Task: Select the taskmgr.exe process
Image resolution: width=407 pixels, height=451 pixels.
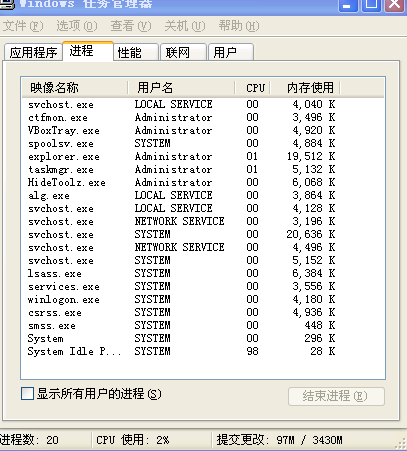Action: pyautogui.click(x=203, y=169)
